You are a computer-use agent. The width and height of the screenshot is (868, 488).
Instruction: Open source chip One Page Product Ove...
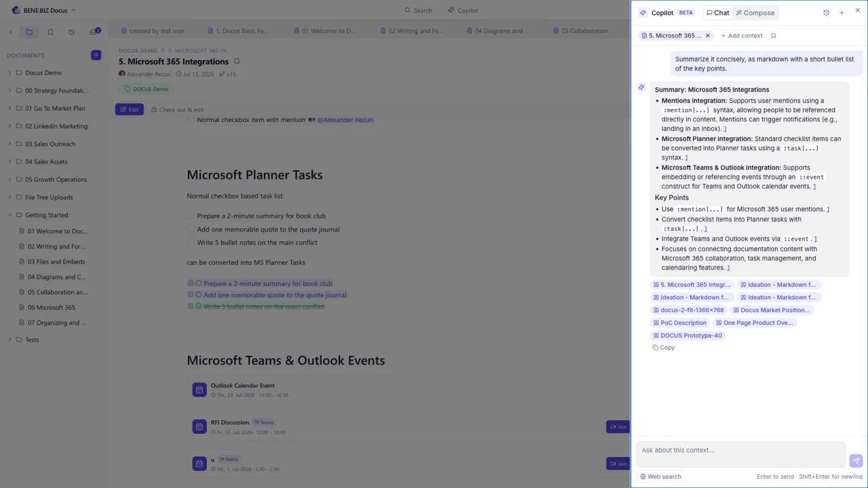click(755, 323)
